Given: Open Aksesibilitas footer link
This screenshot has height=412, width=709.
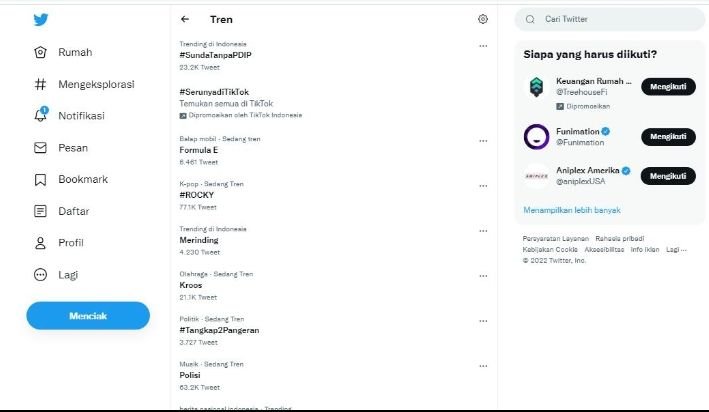Looking at the screenshot, I should pos(604,250).
